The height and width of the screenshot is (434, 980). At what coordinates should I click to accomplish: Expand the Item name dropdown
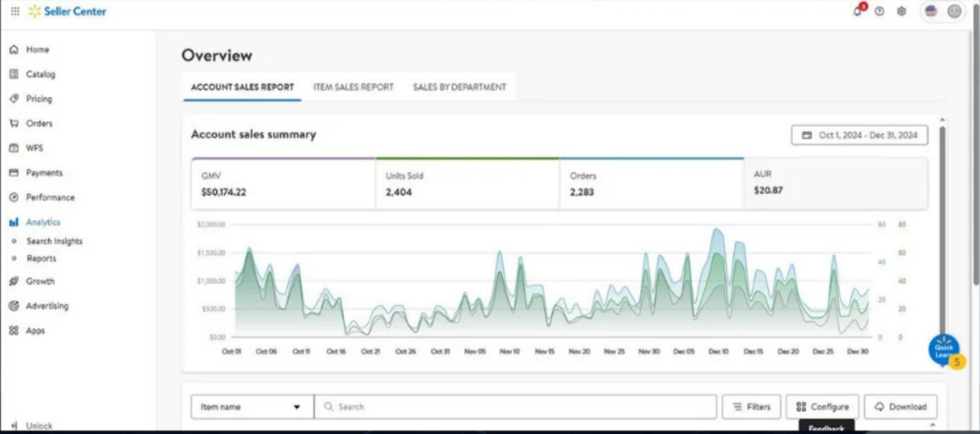tap(251, 407)
